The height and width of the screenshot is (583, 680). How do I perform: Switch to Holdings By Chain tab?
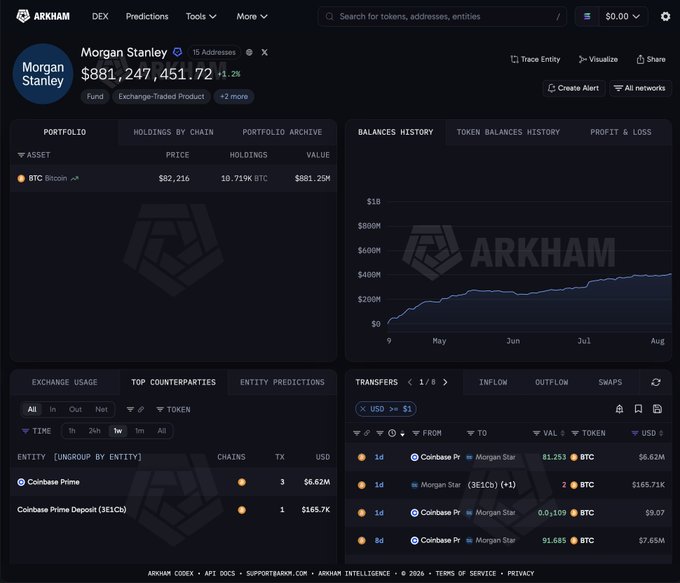(x=173, y=132)
